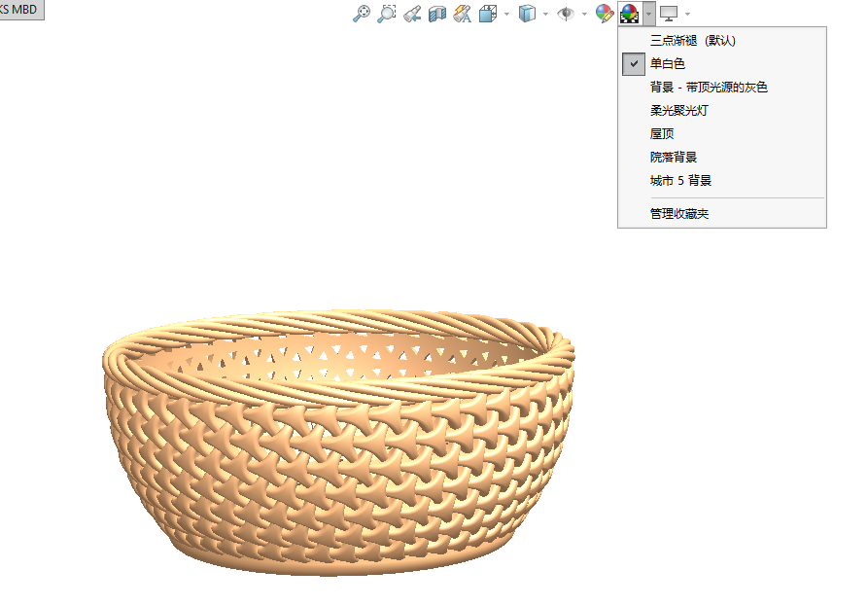
Task: Expand the Display Style dropdown arrow
Action: click(545, 15)
